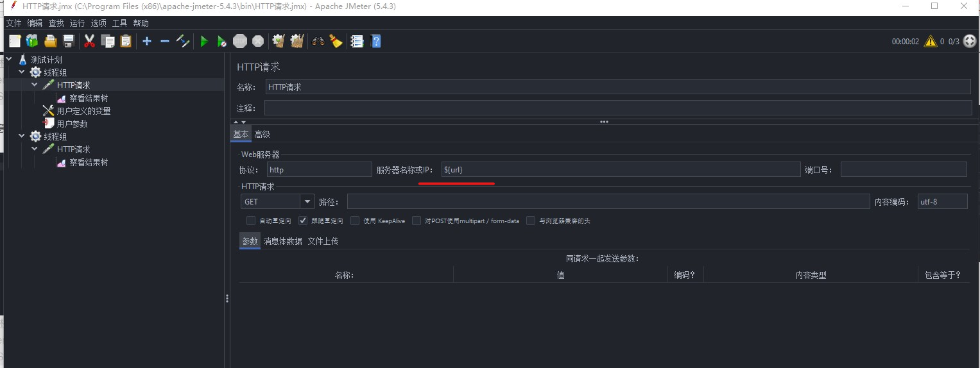Click the Clear All double-broom icon
The image size is (980, 368).
point(297,41)
